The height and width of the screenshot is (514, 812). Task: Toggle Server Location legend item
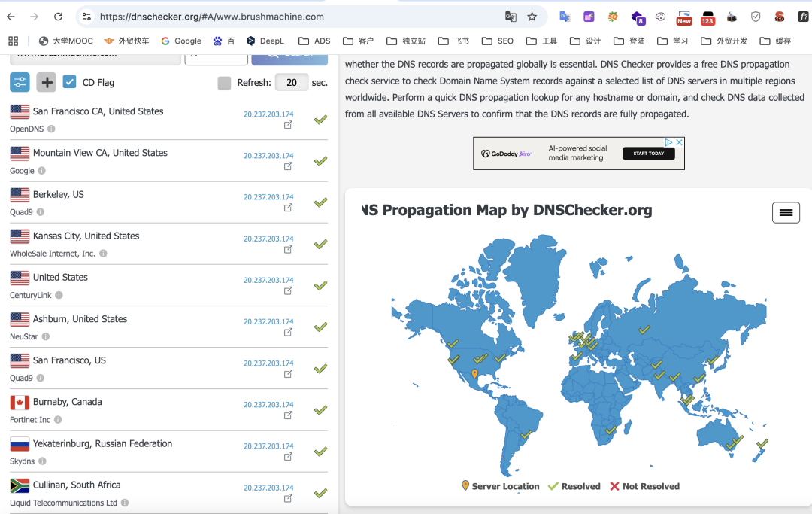click(500, 486)
